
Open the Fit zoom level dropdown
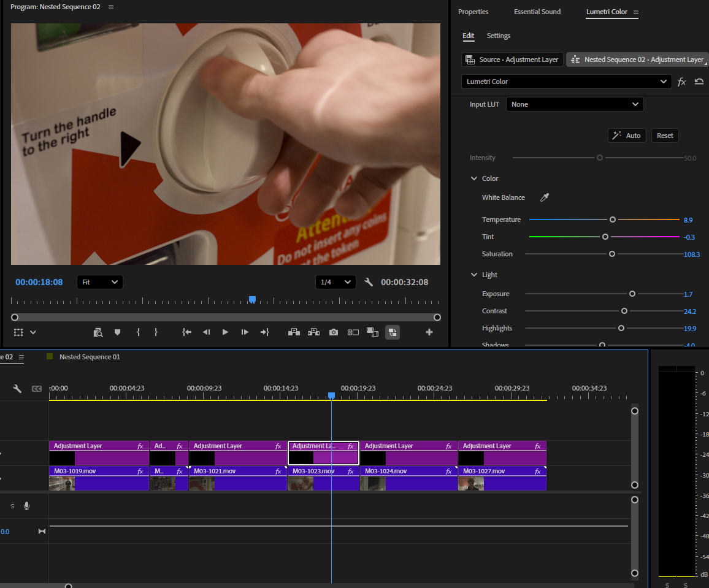[100, 282]
